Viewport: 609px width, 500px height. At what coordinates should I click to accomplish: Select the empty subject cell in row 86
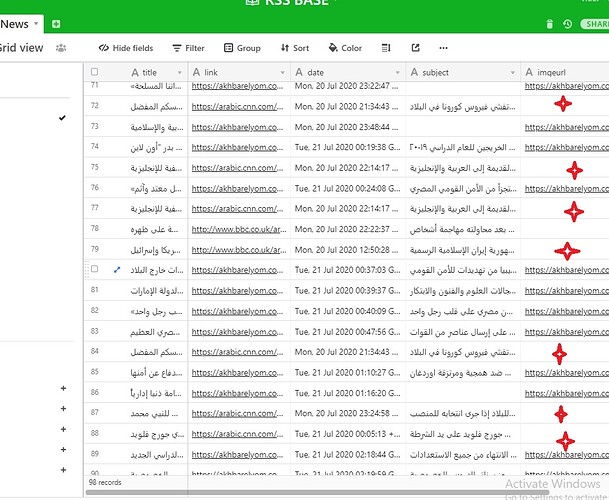coord(463,392)
